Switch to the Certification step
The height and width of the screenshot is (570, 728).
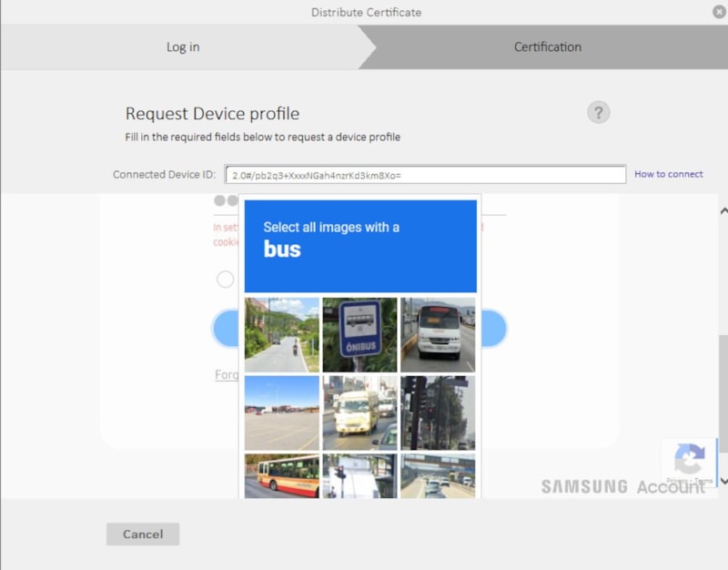click(x=547, y=47)
